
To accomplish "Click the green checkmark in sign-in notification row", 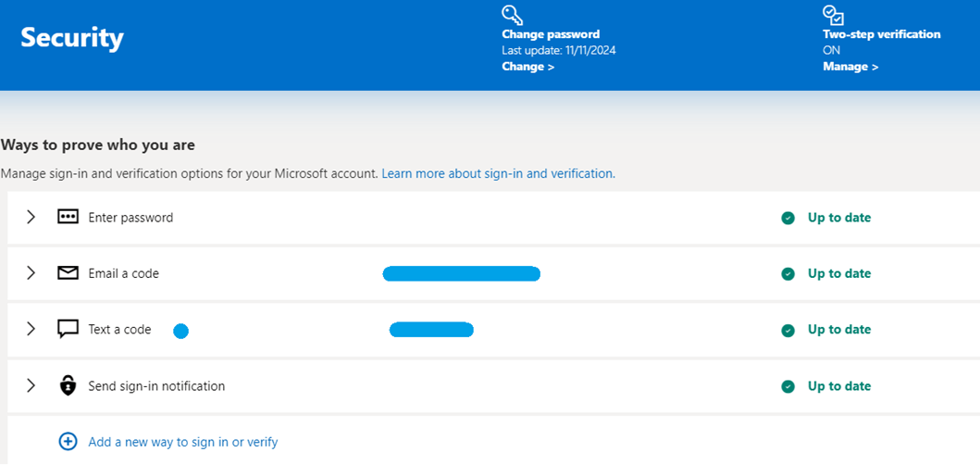I will (788, 386).
